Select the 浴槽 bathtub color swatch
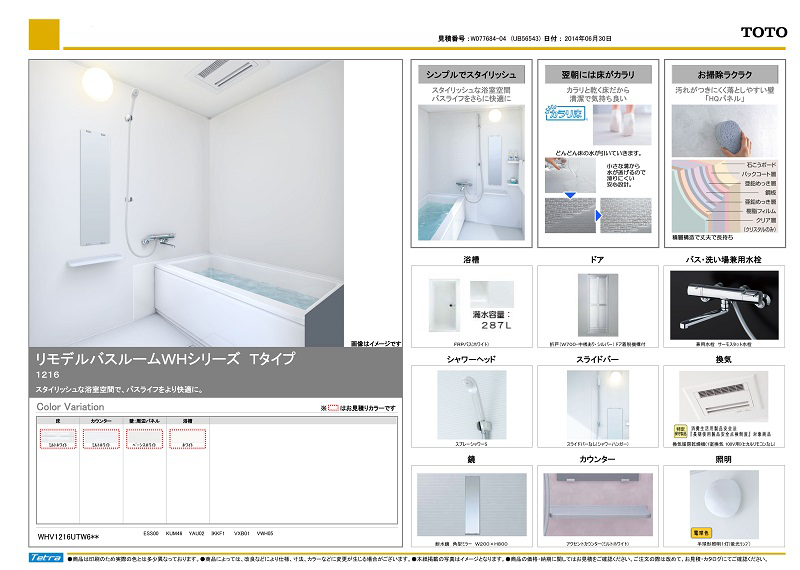The height and width of the screenshot is (570, 800). point(187,439)
